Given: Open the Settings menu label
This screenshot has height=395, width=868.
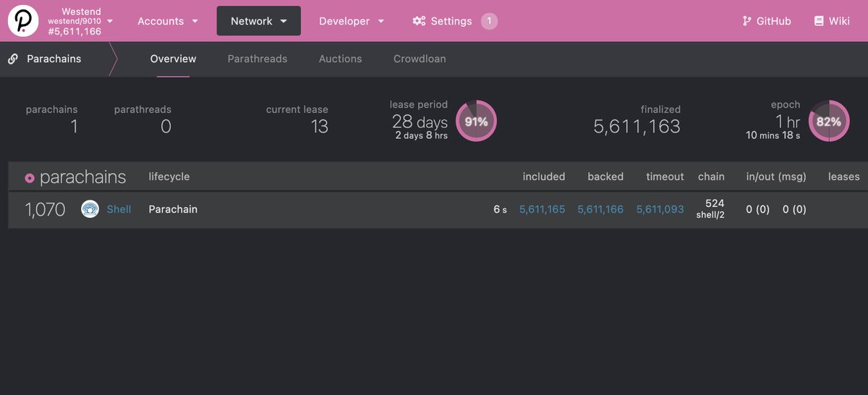Looking at the screenshot, I should click(x=451, y=21).
